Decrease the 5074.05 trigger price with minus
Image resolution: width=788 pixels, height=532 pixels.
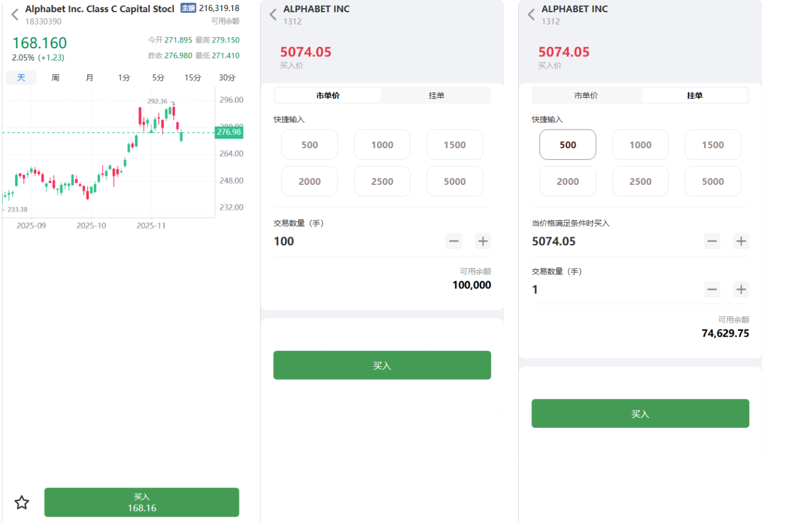pos(712,241)
